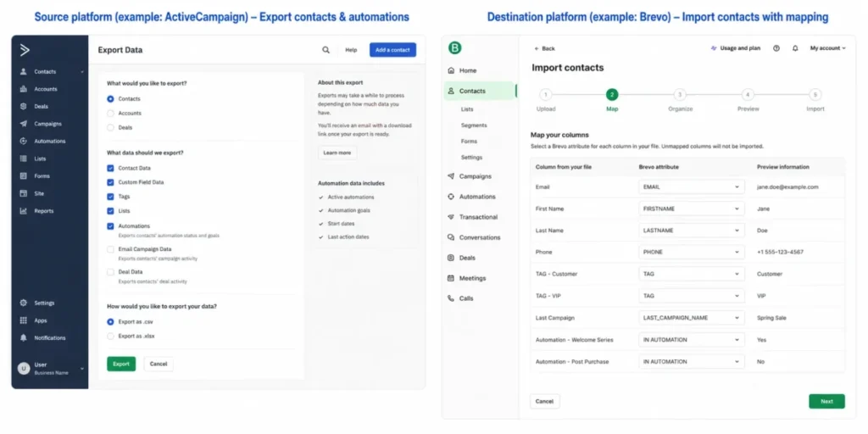The image size is (868, 434).
Task: Click the current Map step 2 marker
Action: [x=612, y=95]
